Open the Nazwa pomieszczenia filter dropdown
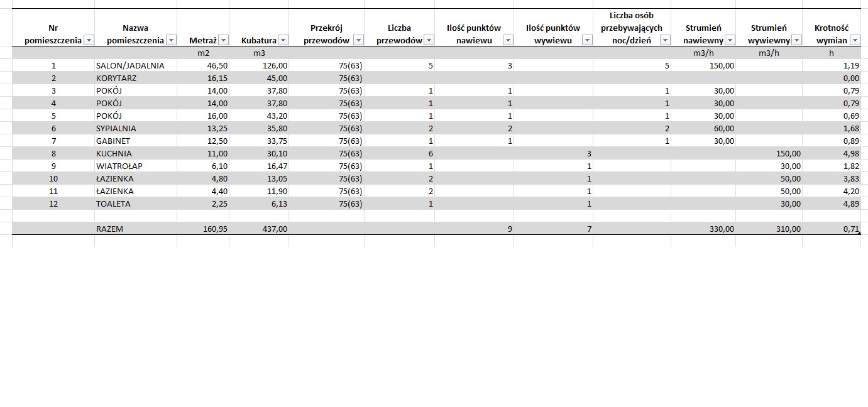Image resolution: width=868 pixels, height=407 pixels. tap(171, 41)
